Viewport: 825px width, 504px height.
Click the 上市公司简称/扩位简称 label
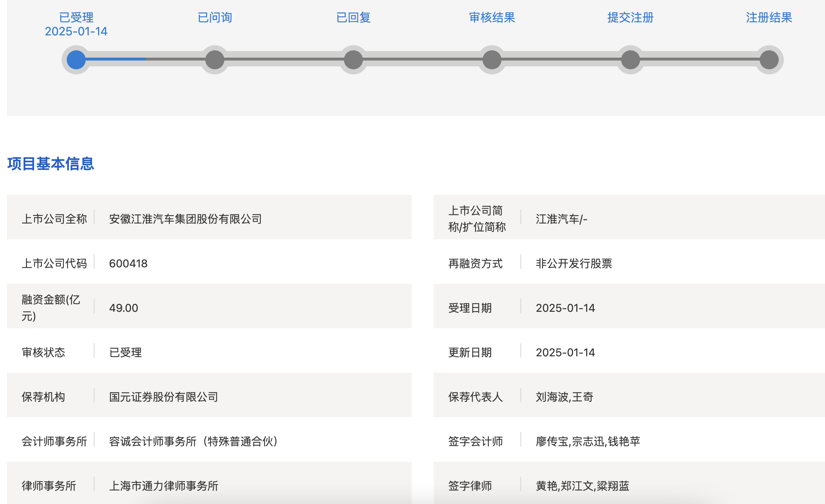(477, 219)
